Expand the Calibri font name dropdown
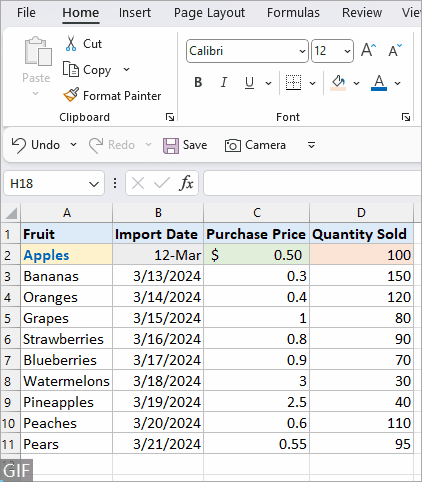 [x=302, y=51]
